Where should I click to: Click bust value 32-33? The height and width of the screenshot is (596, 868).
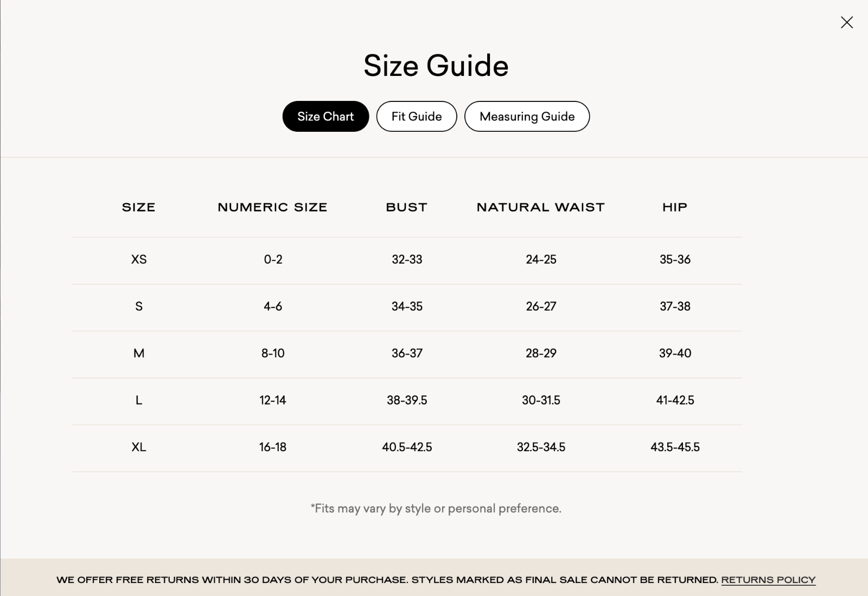pyautogui.click(x=407, y=259)
